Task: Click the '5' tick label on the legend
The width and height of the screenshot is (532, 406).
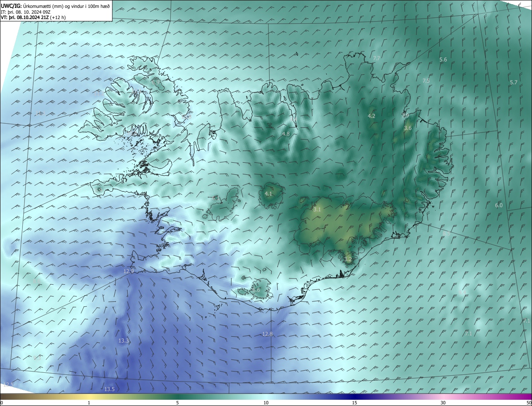Action: point(177,403)
